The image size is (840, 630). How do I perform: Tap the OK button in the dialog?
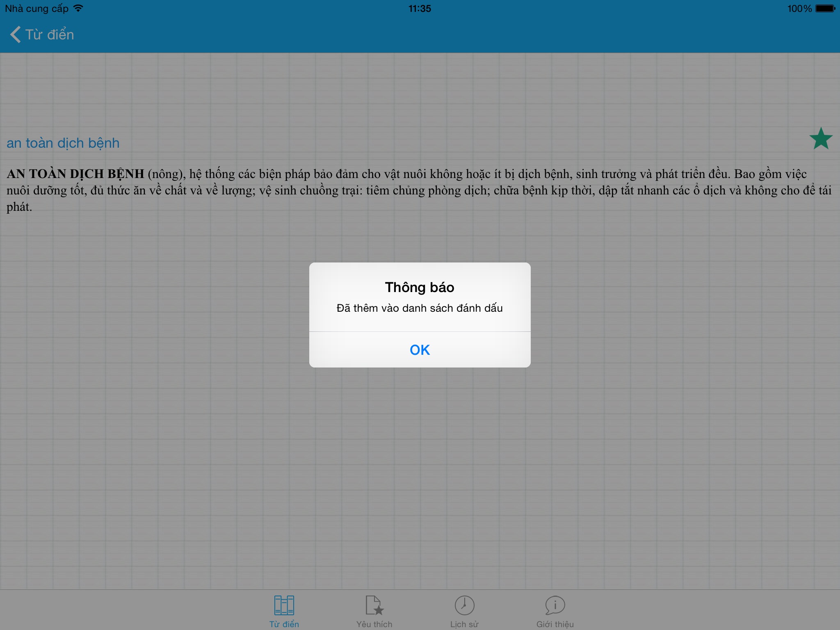420,350
